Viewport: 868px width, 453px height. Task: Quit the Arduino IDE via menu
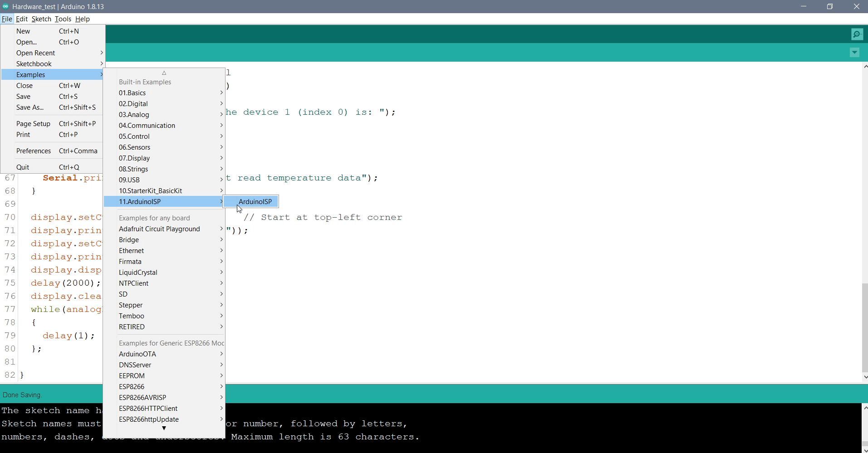point(53,167)
